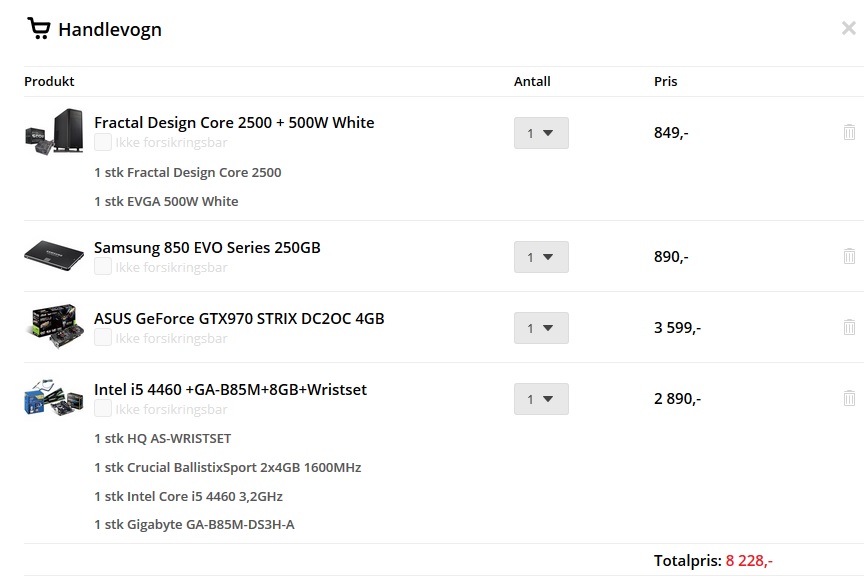Toggle insurance checkbox under Intel i5 4460
Viewport: 867px width, 587px height.
(x=103, y=408)
